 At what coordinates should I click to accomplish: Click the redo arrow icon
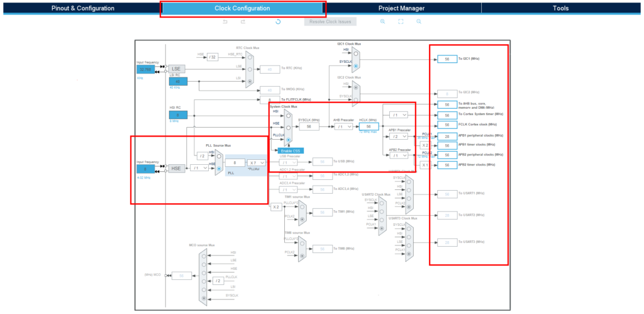pos(243,21)
